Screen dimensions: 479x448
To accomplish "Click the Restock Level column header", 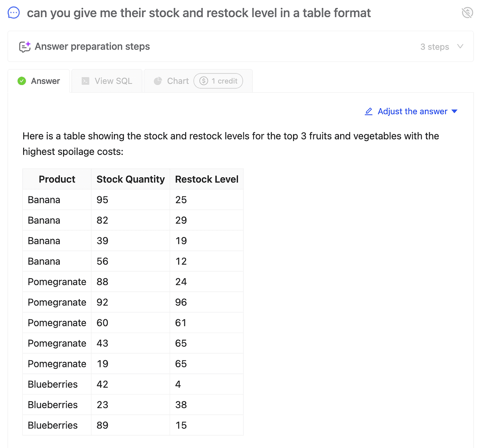I will pyautogui.click(x=207, y=179).
